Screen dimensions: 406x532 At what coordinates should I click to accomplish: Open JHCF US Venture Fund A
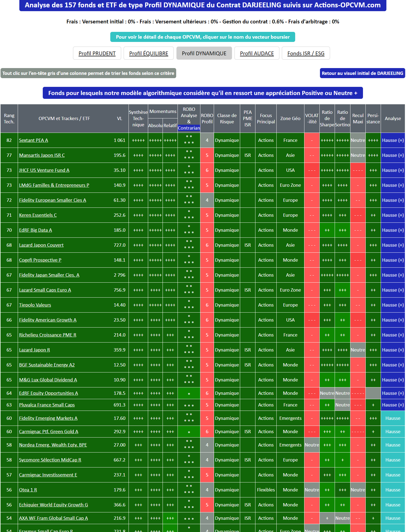tap(44, 170)
